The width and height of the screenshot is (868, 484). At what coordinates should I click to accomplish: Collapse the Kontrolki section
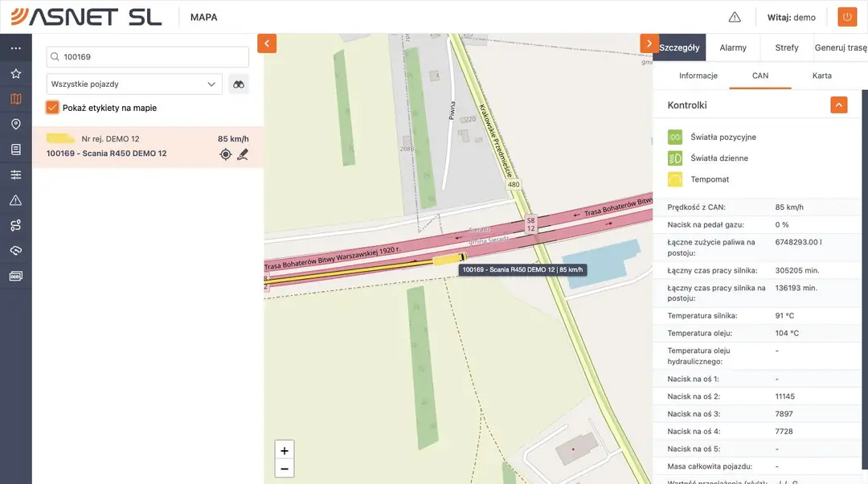[x=838, y=105]
